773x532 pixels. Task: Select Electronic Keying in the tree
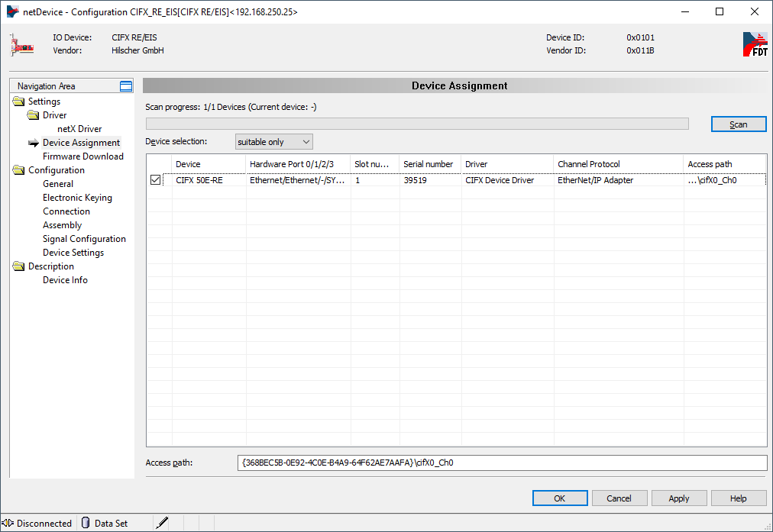(77, 198)
